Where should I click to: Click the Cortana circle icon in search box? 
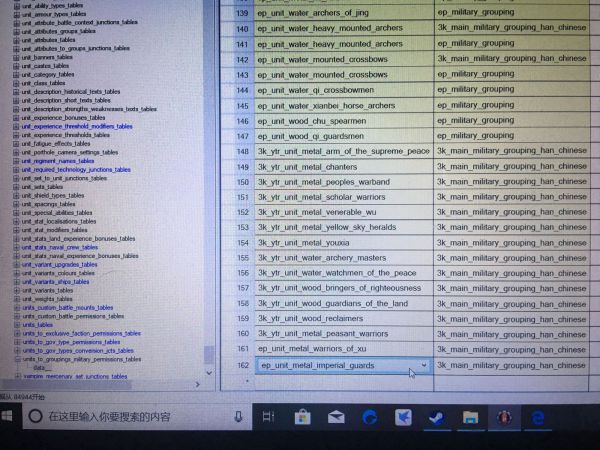click(x=34, y=416)
